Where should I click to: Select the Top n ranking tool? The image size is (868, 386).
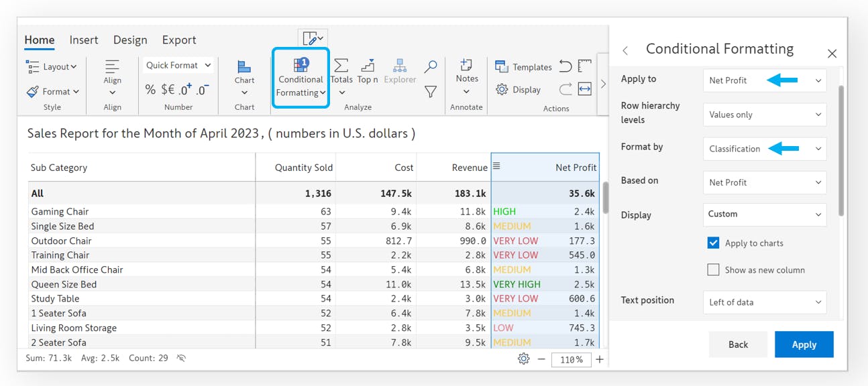(368, 71)
